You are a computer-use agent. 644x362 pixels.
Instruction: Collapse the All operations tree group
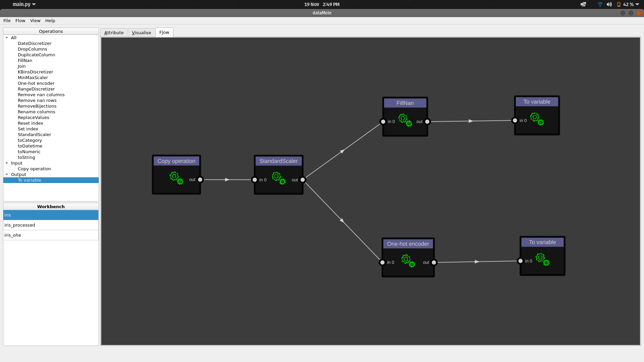7,38
